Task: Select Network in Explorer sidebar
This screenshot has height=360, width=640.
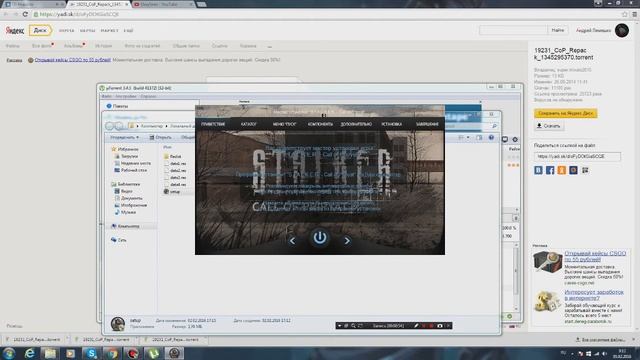Action: 119,240
